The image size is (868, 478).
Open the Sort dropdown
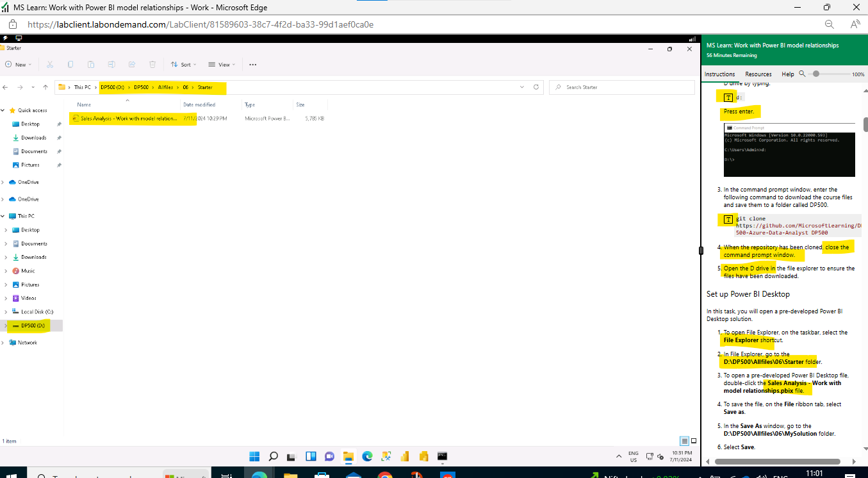coord(183,64)
